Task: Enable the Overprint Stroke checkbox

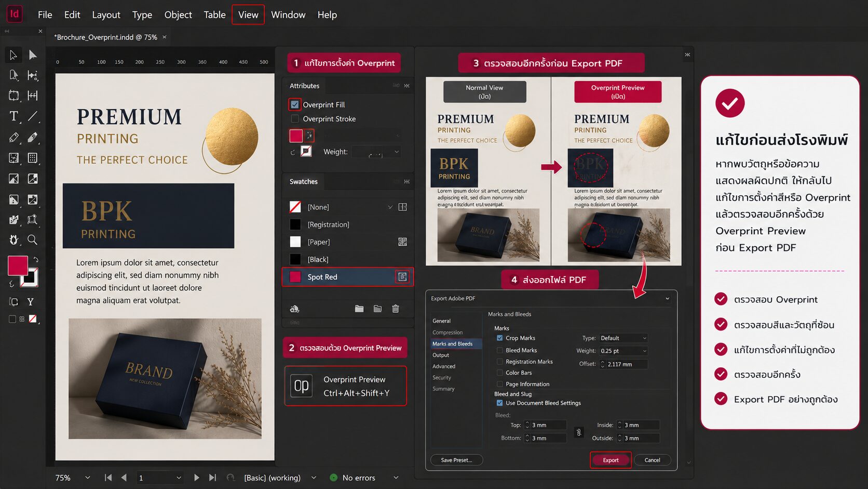Action: (295, 119)
